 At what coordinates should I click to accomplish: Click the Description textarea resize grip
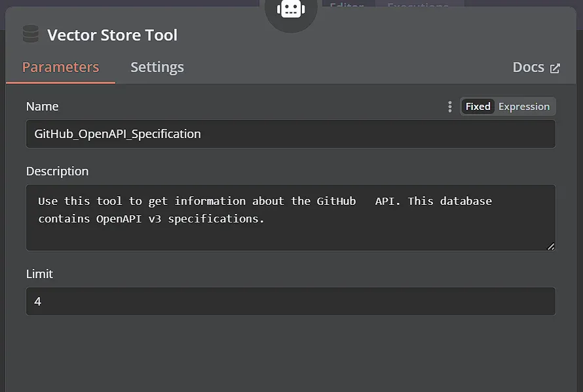[550, 247]
